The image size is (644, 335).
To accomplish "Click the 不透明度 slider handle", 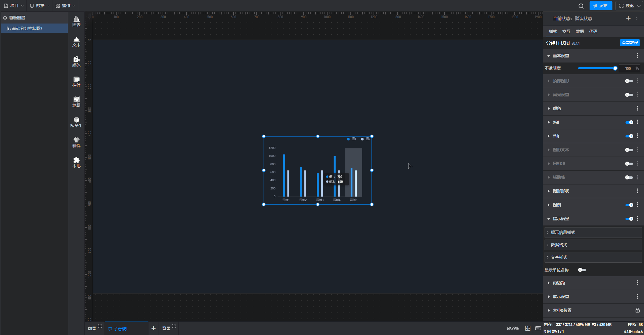I will [615, 68].
